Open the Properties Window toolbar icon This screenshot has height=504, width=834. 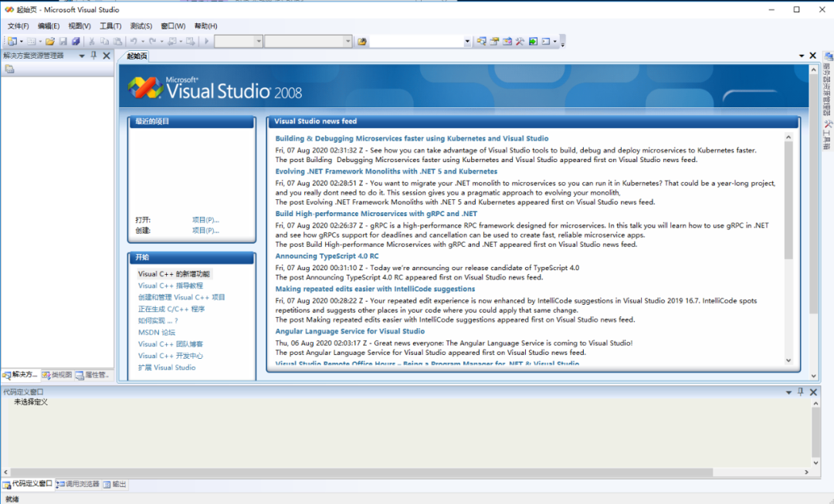pyautogui.click(x=494, y=41)
